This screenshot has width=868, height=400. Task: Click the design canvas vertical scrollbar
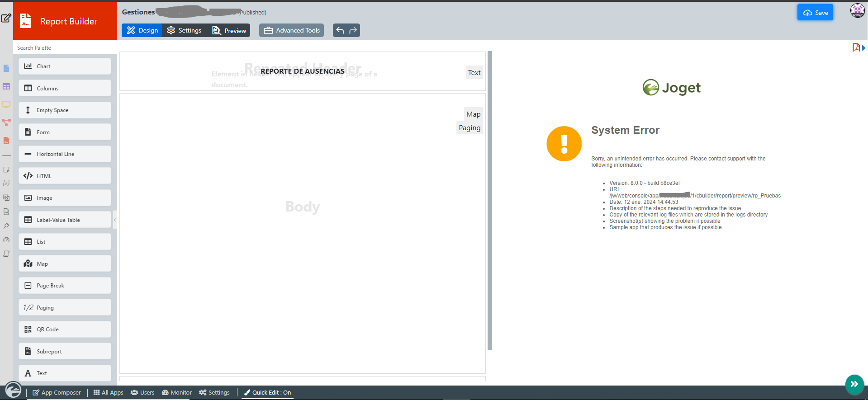pyautogui.click(x=490, y=201)
